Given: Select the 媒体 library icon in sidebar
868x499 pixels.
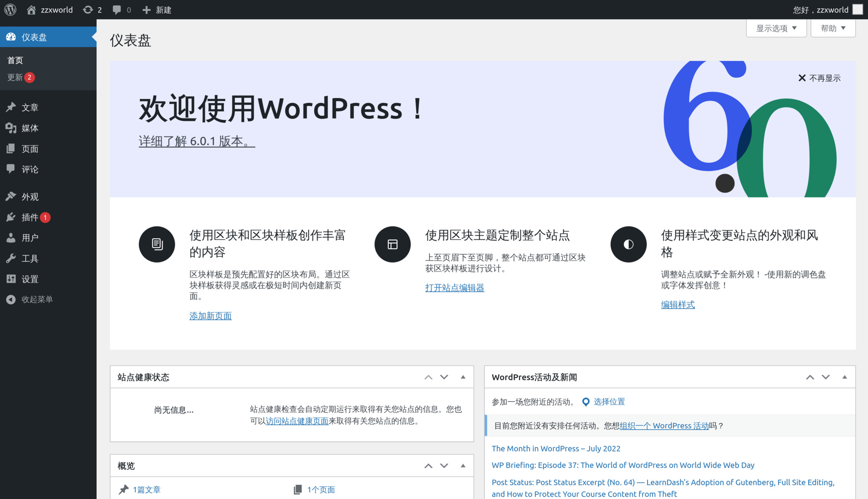Looking at the screenshot, I should [11, 128].
